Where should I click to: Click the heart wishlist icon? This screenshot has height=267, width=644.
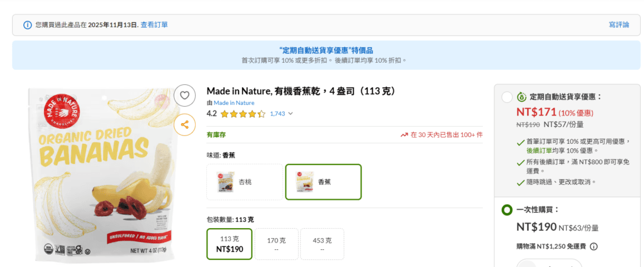coord(184,95)
